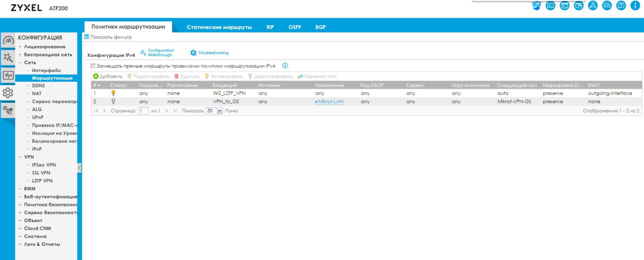Screen dimensions: 644x260
Task: Collapse the Сеть tree node
Action: pos(20,62)
